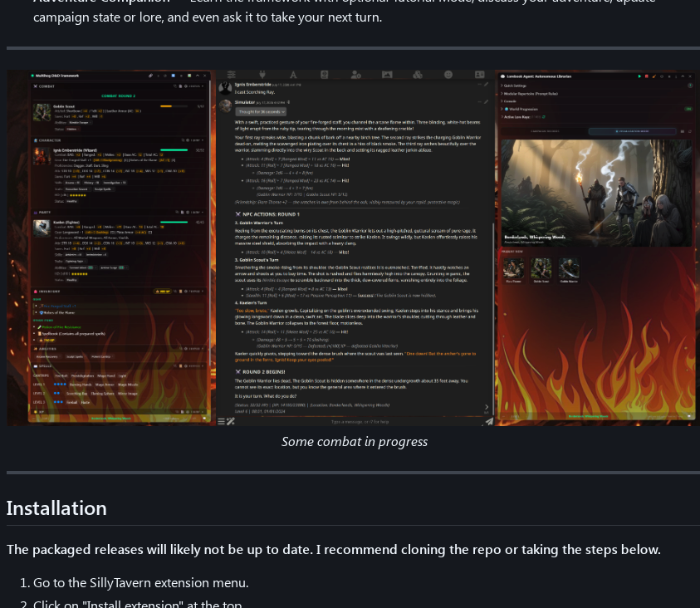This screenshot has width=700, height=608.
Task: Click the 'COMBAT ROUND 2' heading
Action: pyautogui.click(x=118, y=96)
